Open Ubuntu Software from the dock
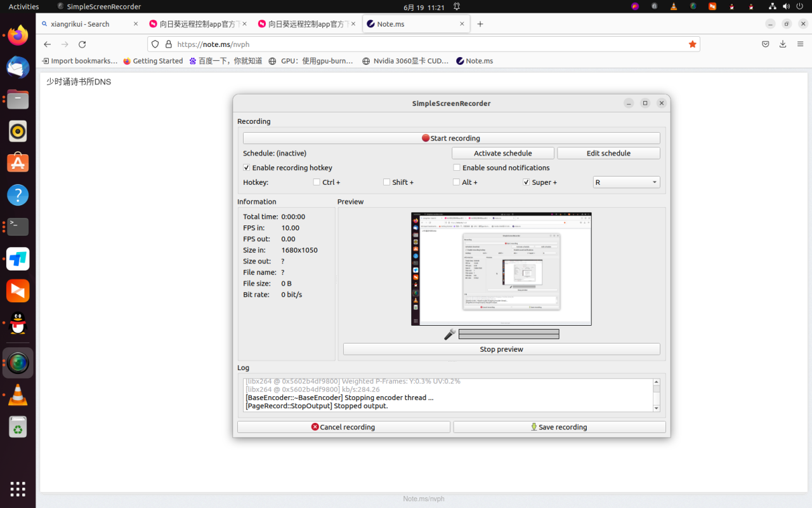This screenshot has width=812, height=508. (x=18, y=163)
